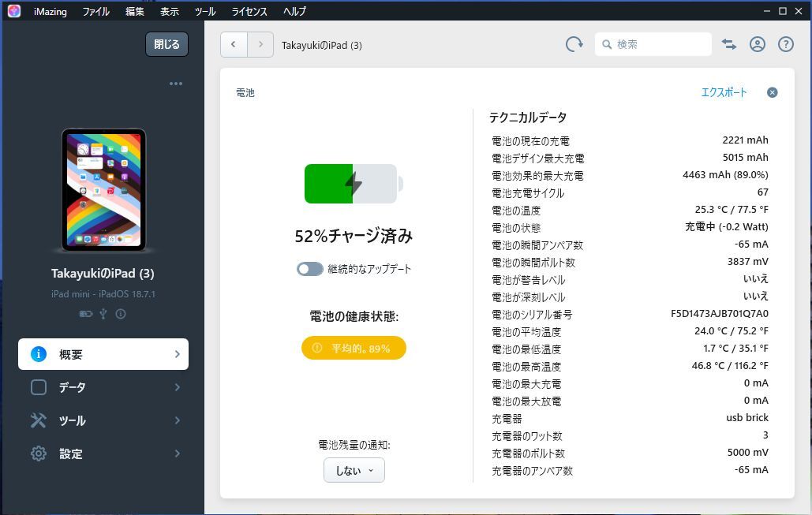This screenshot has width=812, height=515.
Task: Open the 編集 menu
Action: point(135,11)
